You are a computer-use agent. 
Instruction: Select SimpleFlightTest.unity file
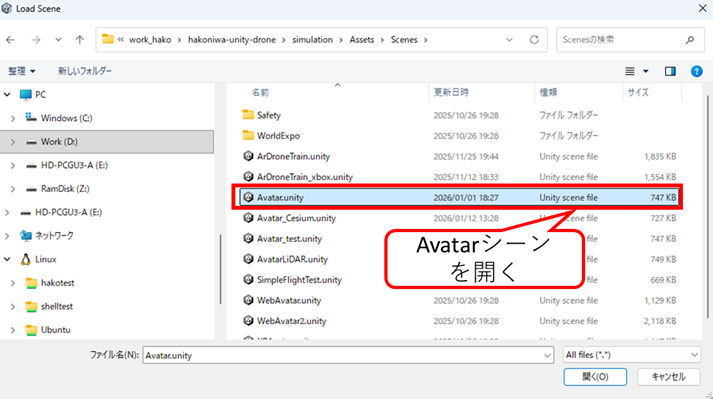(x=299, y=280)
